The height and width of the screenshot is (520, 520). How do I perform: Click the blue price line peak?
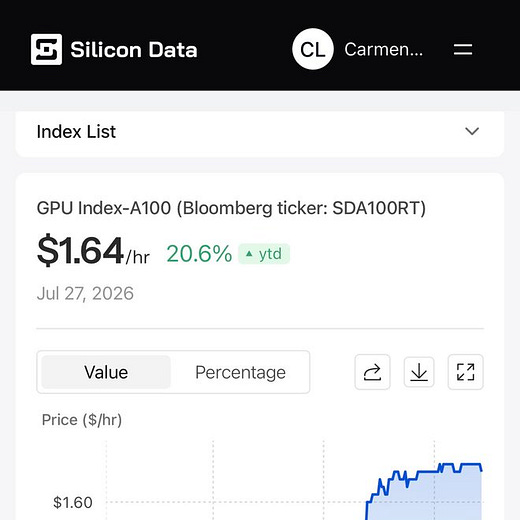[470, 464]
